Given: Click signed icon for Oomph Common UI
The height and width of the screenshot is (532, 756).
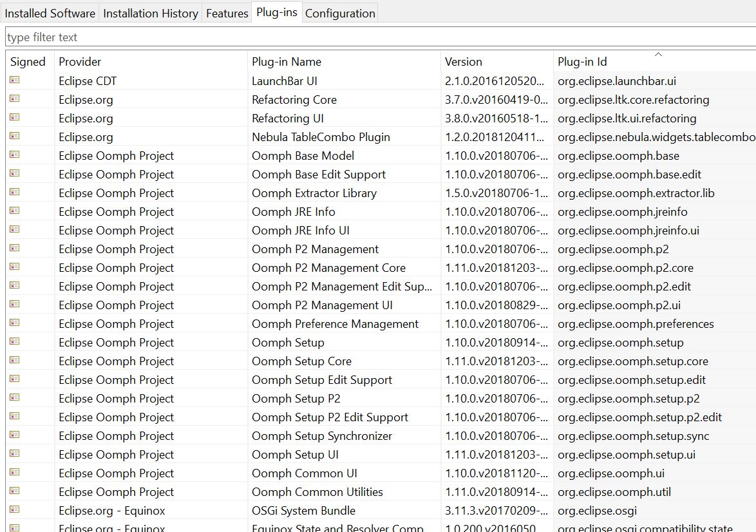Looking at the screenshot, I should pos(14,472).
